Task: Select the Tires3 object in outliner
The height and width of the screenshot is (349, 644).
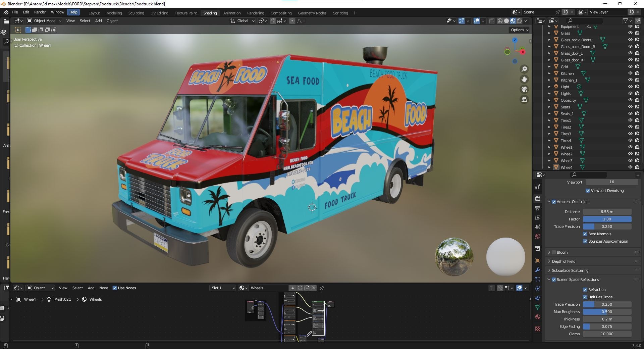Action: pyautogui.click(x=566, y=134)
